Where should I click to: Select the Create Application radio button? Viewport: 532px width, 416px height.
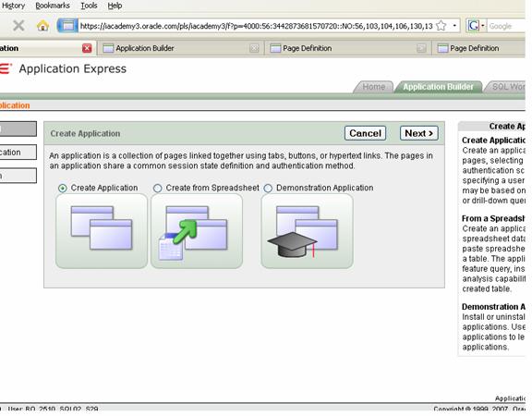pyautogui.click(x=63, y=189)
